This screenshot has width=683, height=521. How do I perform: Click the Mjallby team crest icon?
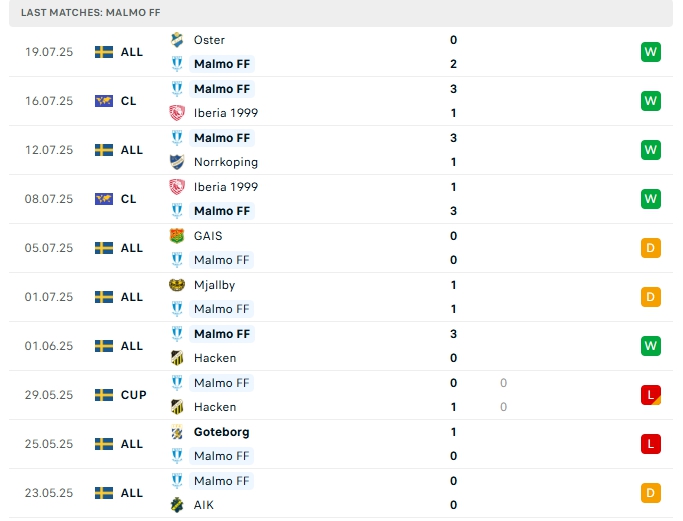coord(178,285)
